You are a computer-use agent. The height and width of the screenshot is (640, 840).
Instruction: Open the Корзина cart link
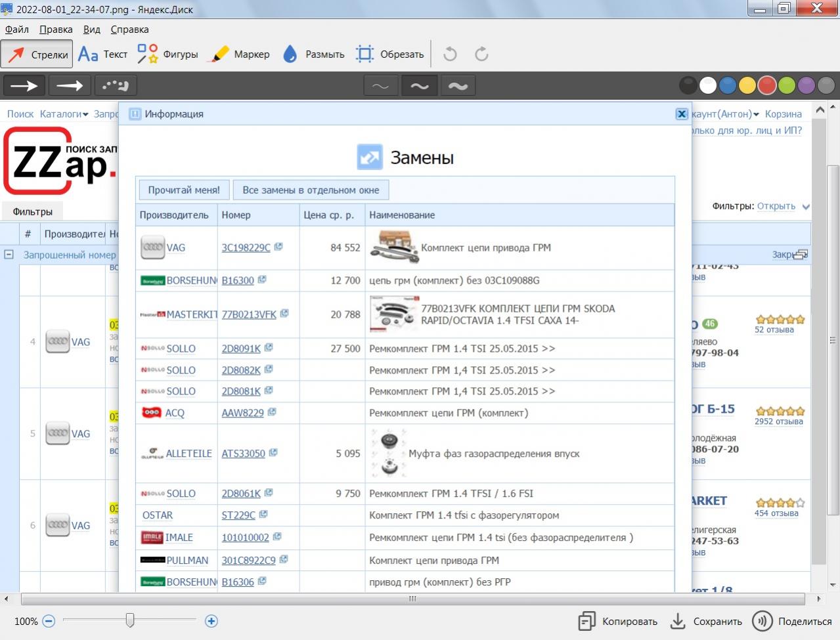tap(784, 114)
